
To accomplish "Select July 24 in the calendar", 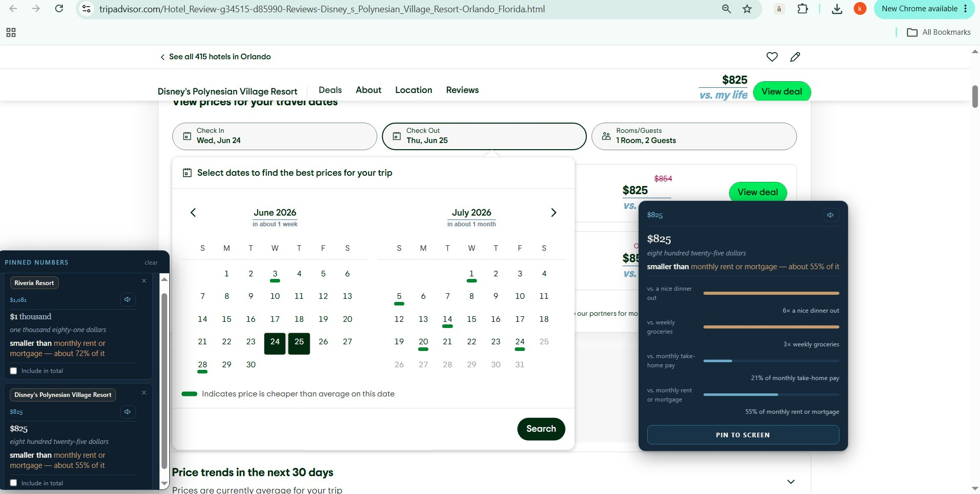I will tap(520, 342).
